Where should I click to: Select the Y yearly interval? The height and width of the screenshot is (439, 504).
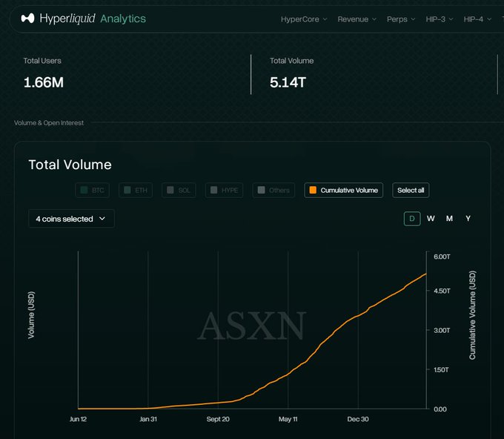[x=468, y=219]
